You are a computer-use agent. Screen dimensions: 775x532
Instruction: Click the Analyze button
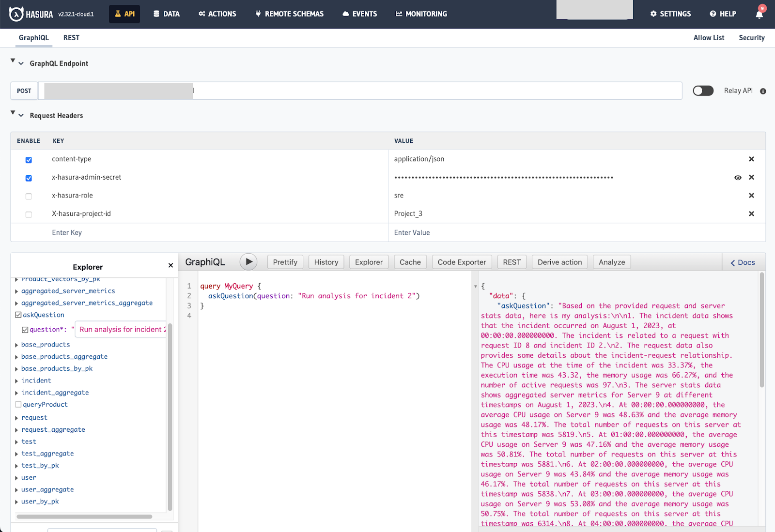pos(612,262)
